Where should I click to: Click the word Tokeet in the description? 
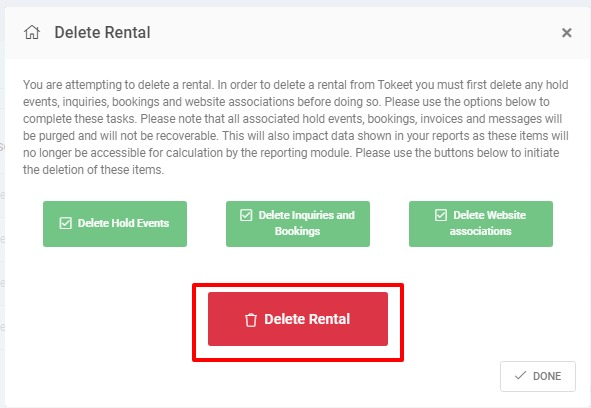click(395, 85)
